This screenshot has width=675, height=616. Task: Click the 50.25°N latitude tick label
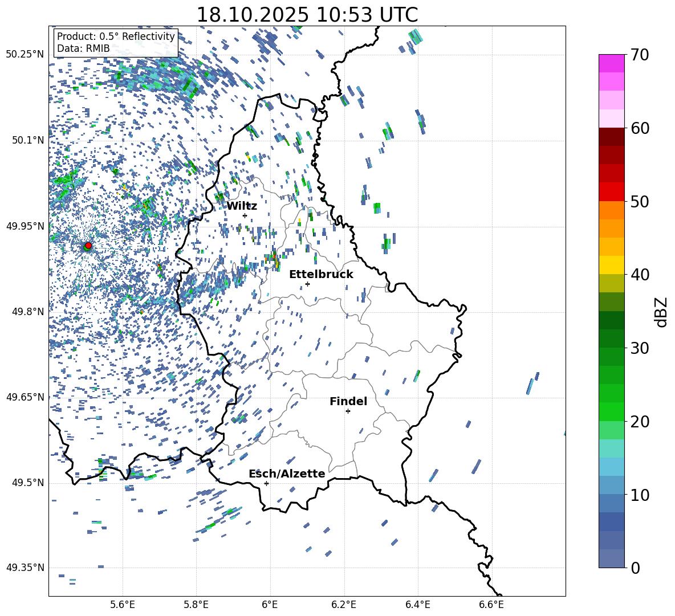25,54
